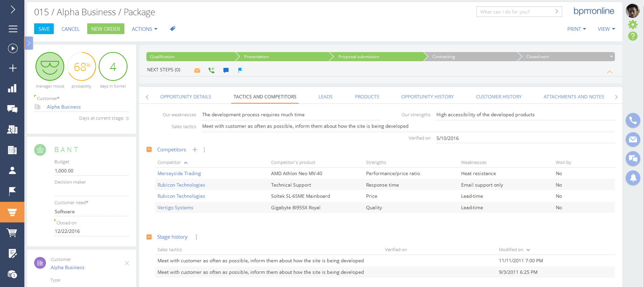Image resolution: width=644 pixels, height=287 pixels.
Task: Add an email next step envelope icon
Action: click(197, 70)
